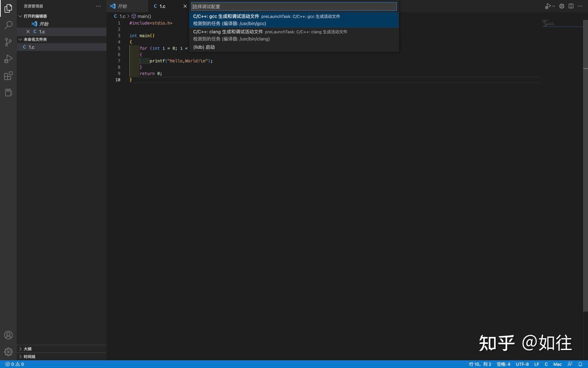Choose the (lldb) 启动 configuration
The height and width of the screenshot is (368, 588).
point(294,47)
